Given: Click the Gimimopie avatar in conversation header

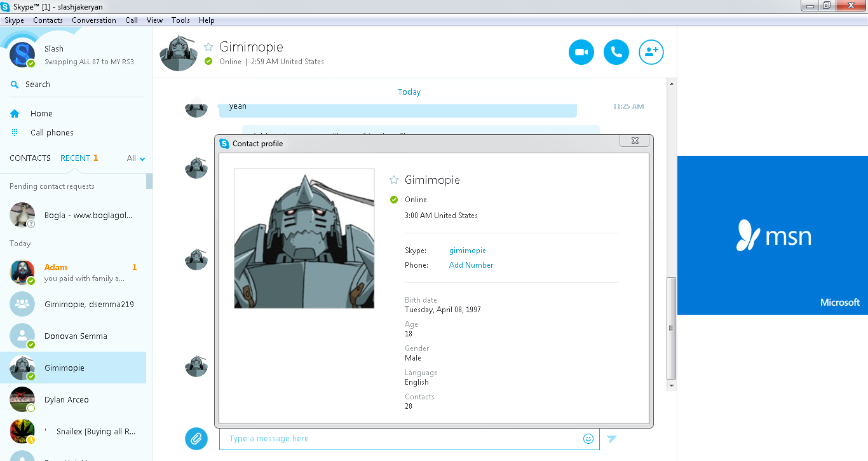Looking at the screenshot, I should click(x=178, y=52).
